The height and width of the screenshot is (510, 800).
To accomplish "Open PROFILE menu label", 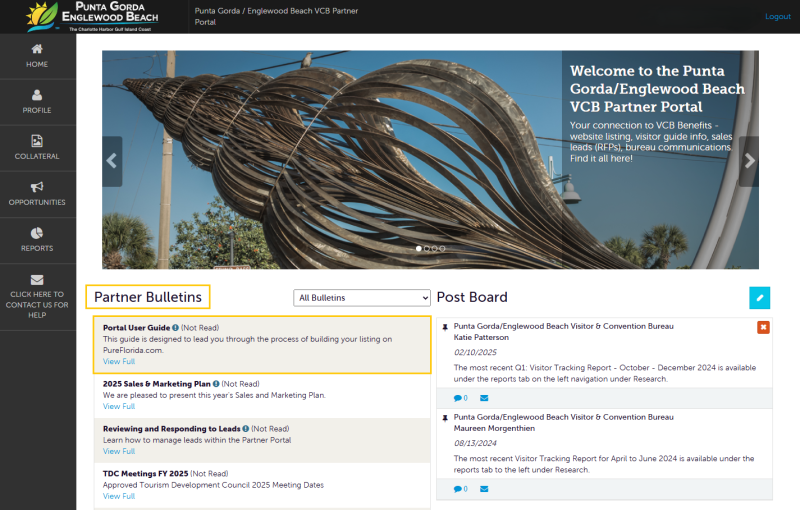I will pyautogui.click(x=37, y=110).
